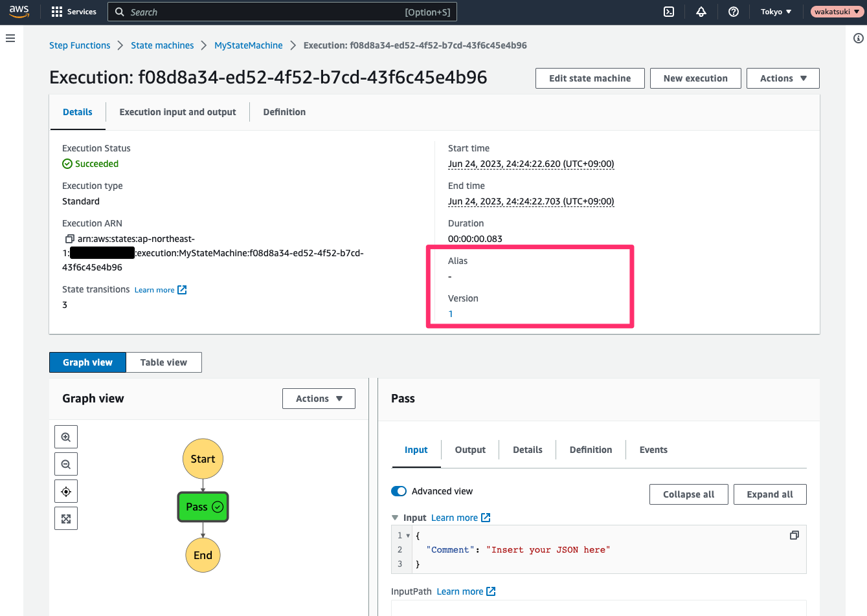
Task: Disable the Advanced view toggle
Action: tap(398, 491)
